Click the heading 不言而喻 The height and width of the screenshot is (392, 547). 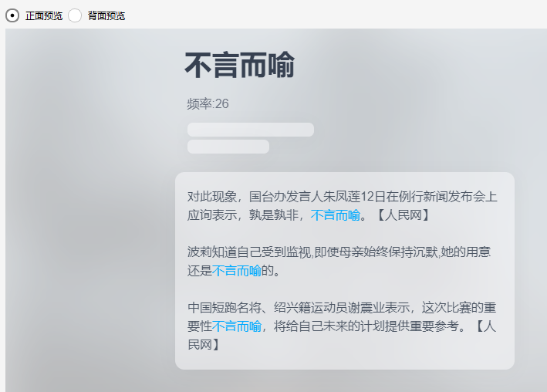240,66
